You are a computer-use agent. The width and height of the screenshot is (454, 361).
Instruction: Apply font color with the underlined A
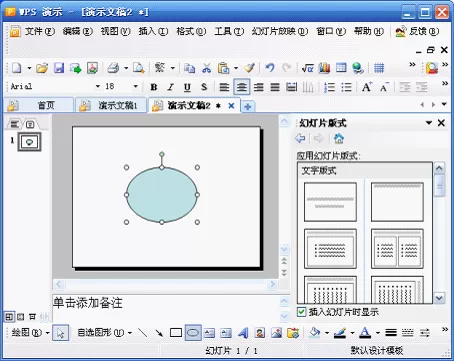tap(366, 333)
